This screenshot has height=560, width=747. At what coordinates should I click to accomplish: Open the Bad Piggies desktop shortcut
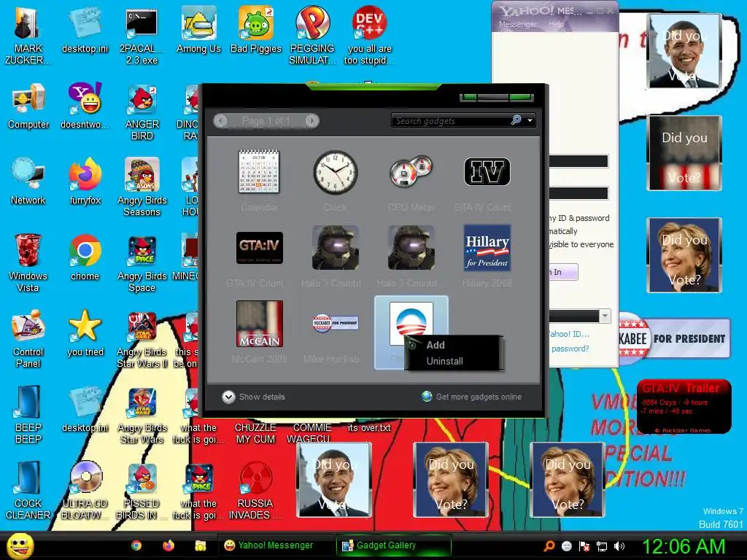click(256, 31)
